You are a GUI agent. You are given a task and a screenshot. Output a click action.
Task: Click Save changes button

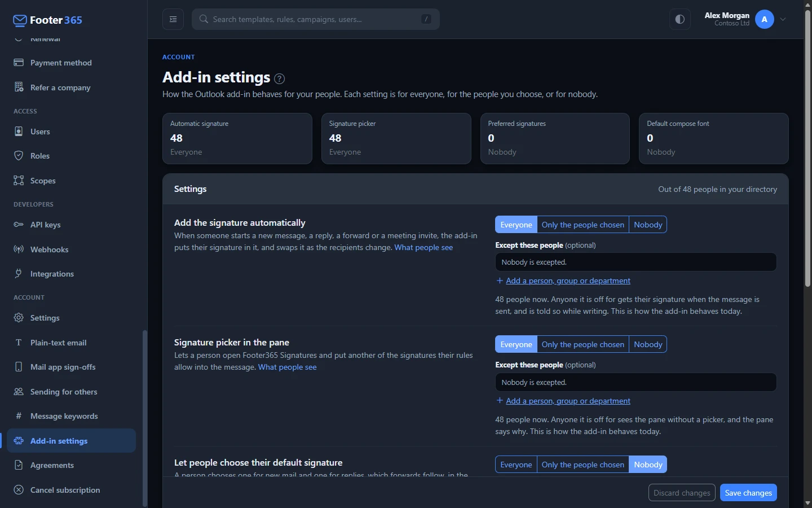[748, 493]
